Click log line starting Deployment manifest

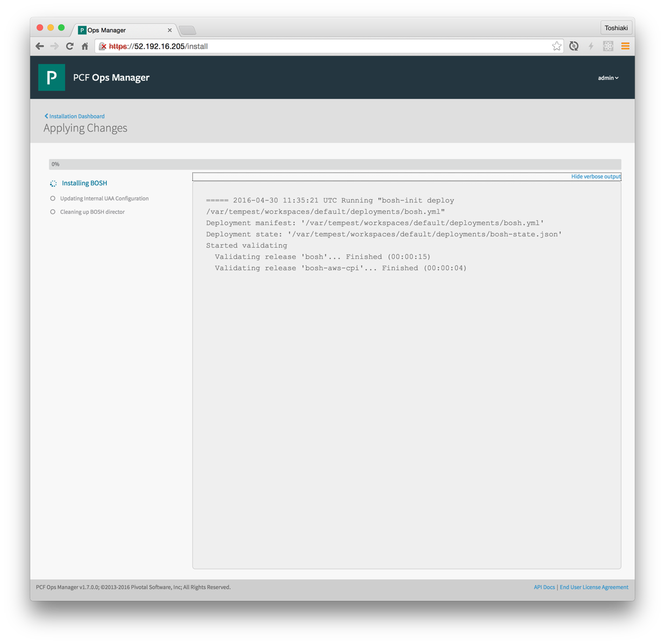pos(375,223)
